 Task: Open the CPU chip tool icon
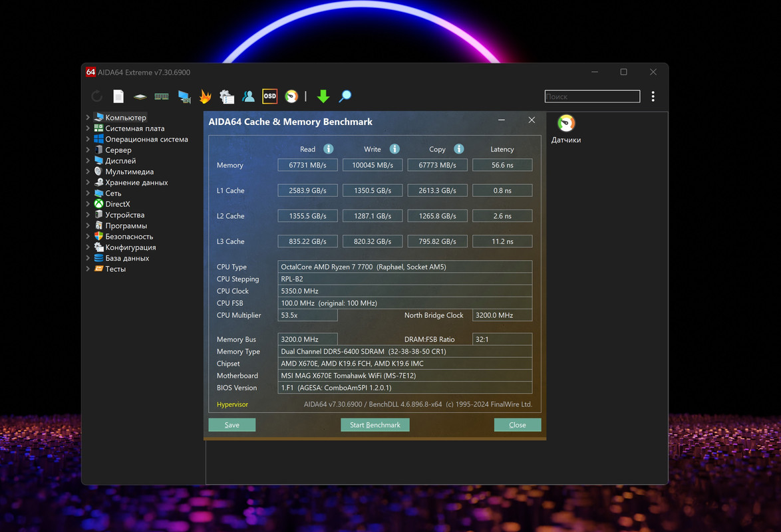pyautogui.click(x=140, y=96)
